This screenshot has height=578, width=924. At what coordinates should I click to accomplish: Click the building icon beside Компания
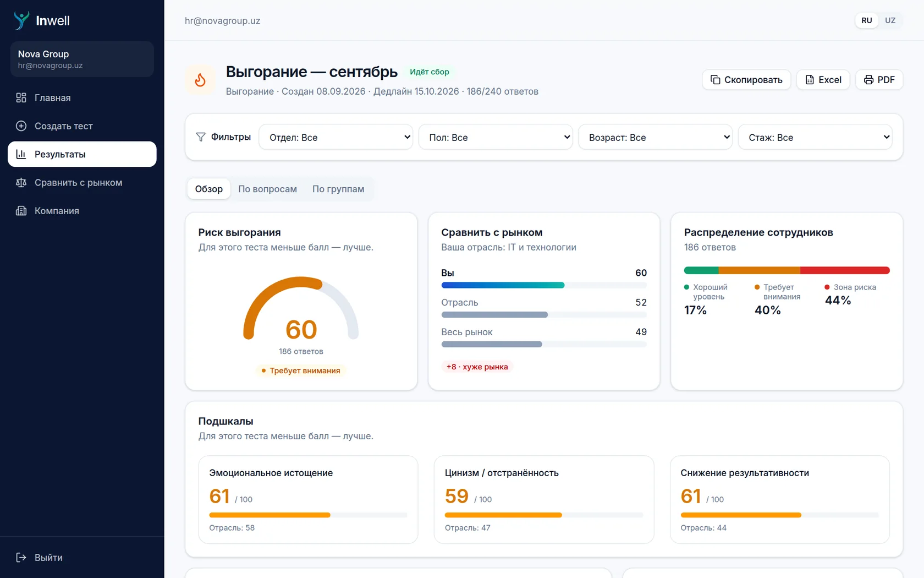[x=21, y=211]
